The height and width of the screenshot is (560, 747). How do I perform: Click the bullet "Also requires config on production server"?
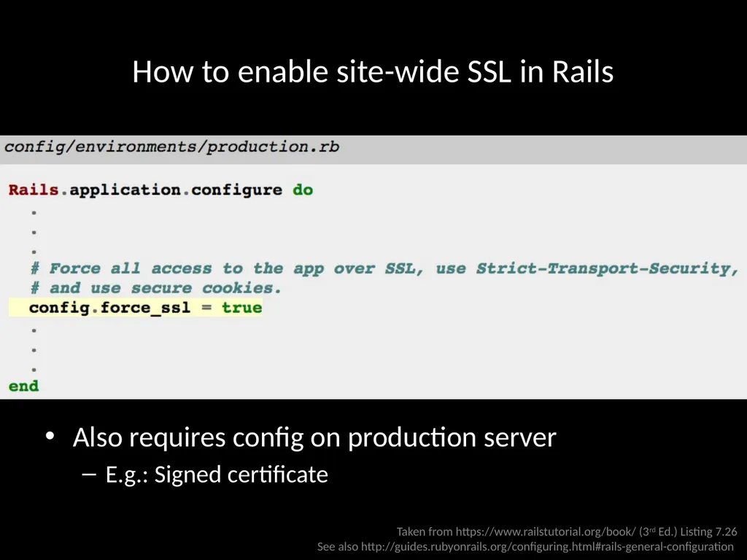(x=314, y=437)
